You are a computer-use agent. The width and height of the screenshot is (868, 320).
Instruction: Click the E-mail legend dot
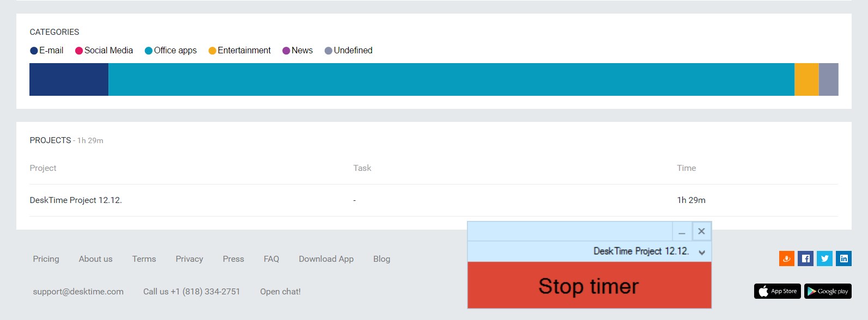34,51
